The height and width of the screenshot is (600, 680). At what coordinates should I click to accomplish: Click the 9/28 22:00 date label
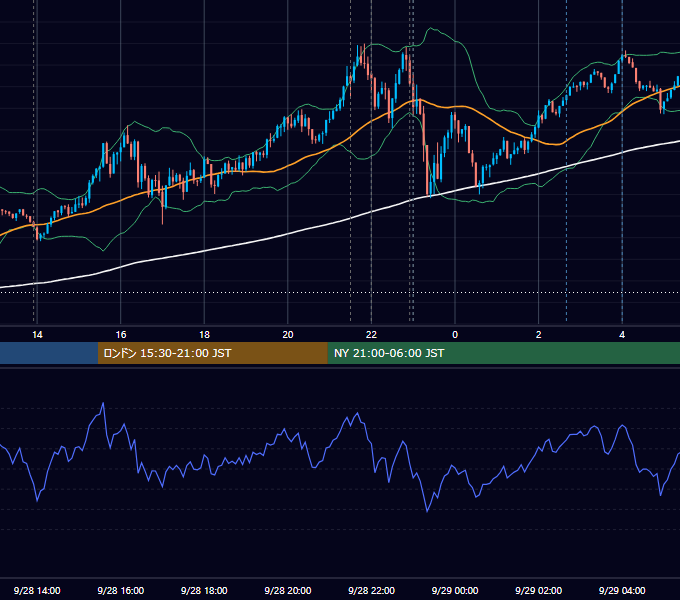click(371, 590)
